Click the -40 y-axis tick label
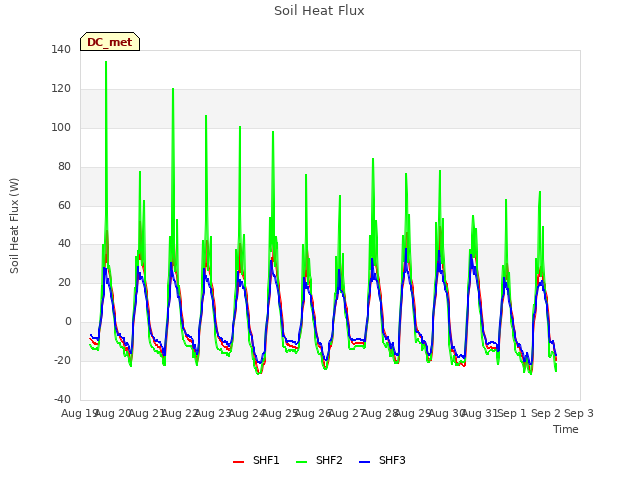 (x=62, y=399)
